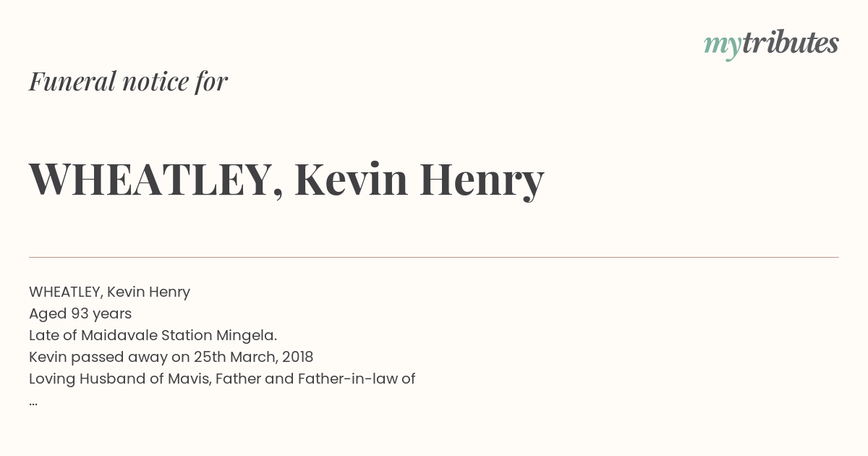Click the word 'Mingela' in the notice
The height and width of the screenshot is (456, 868).
coord(247,335)
